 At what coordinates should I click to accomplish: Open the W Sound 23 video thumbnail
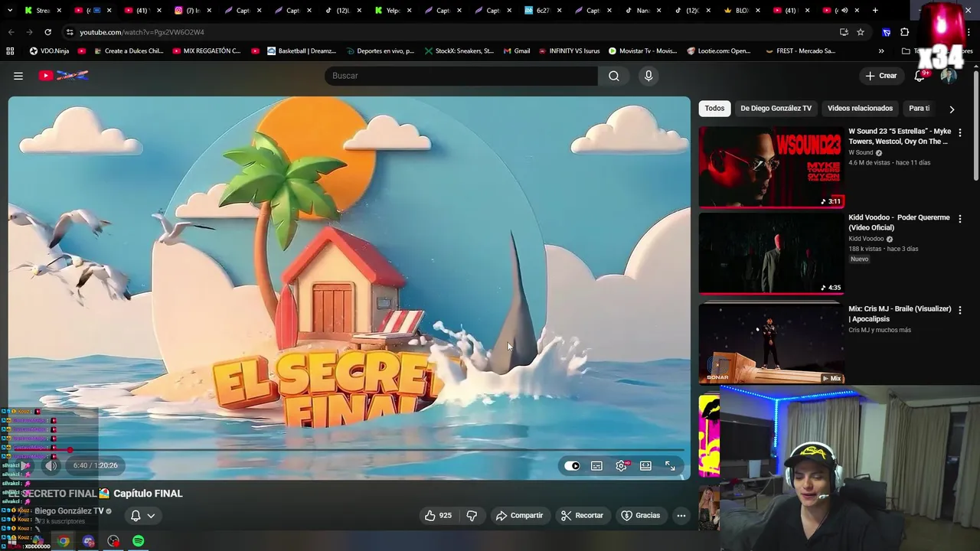point(771,167)
